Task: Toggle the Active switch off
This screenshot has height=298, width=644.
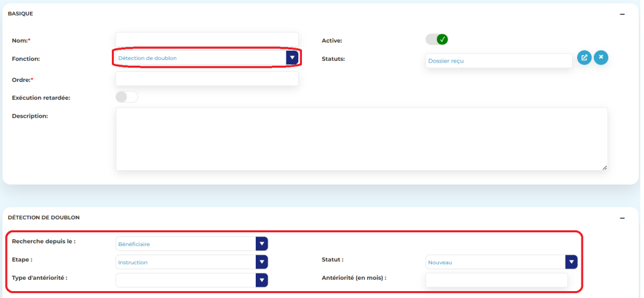Action: [436, 39]
